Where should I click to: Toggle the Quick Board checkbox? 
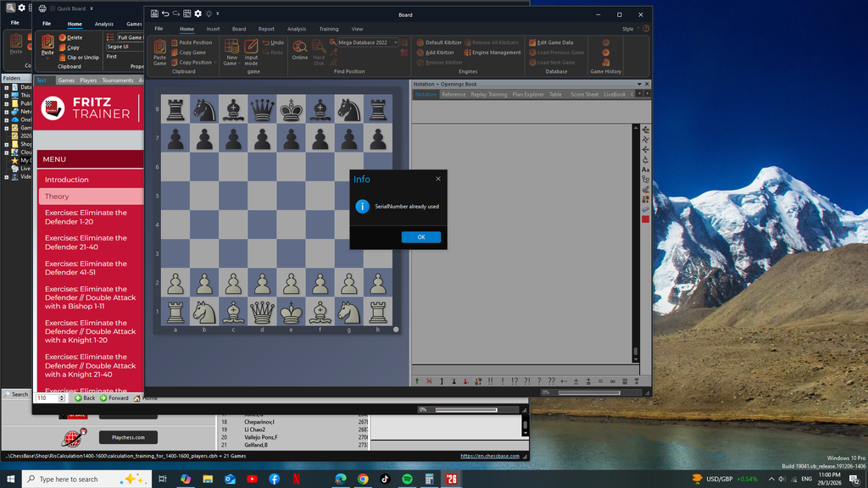(53, 8)
